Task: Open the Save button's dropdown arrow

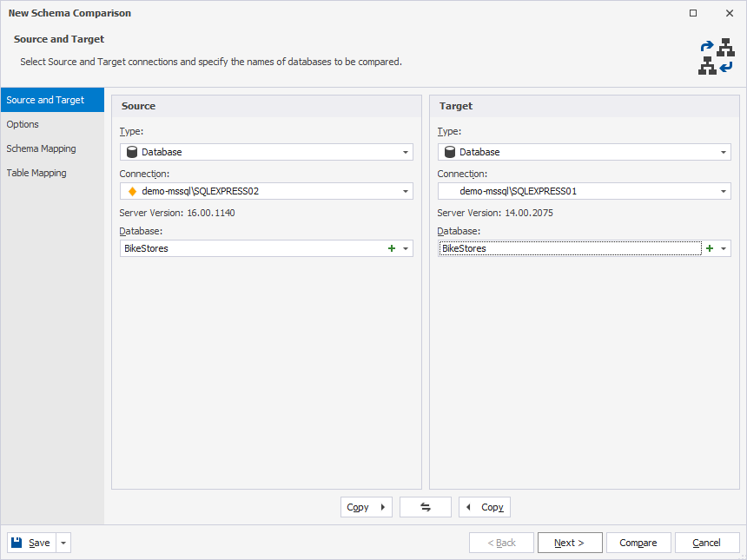Action: [62, 542]
